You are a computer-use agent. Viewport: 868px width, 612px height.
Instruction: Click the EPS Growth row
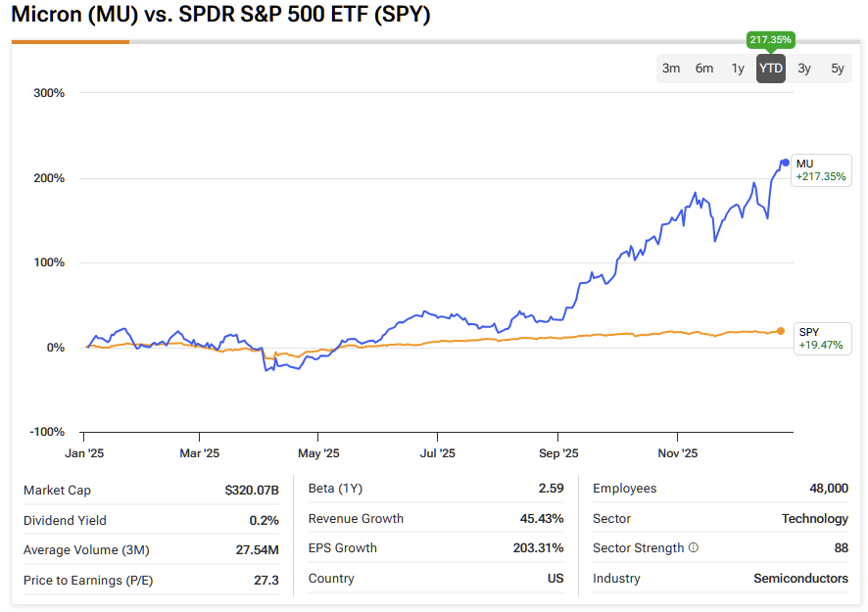tap(435, 548)
